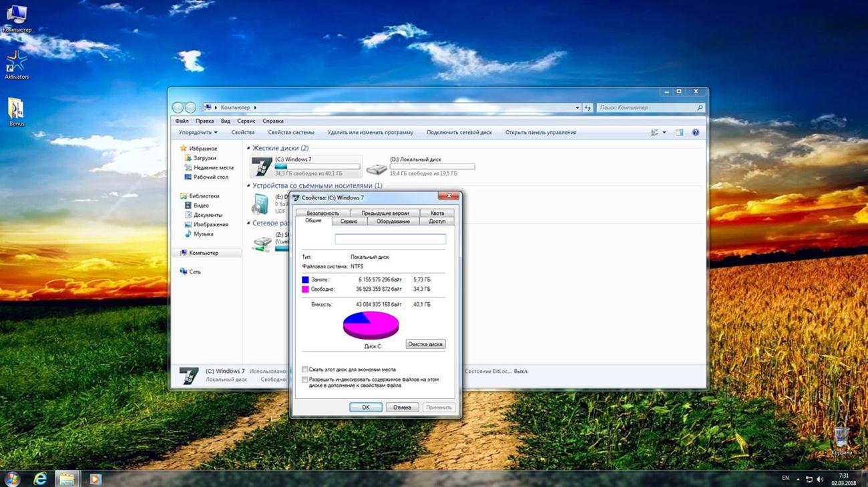
Task: Open Рабочий стол in the sidebar
Action: [206, 177]
